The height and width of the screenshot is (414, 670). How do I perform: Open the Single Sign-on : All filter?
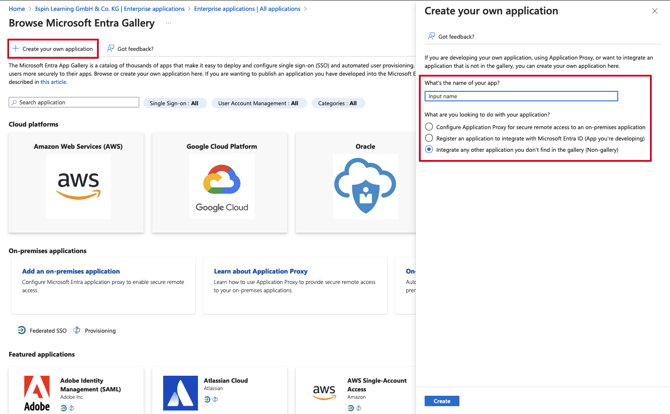(174, 103)
